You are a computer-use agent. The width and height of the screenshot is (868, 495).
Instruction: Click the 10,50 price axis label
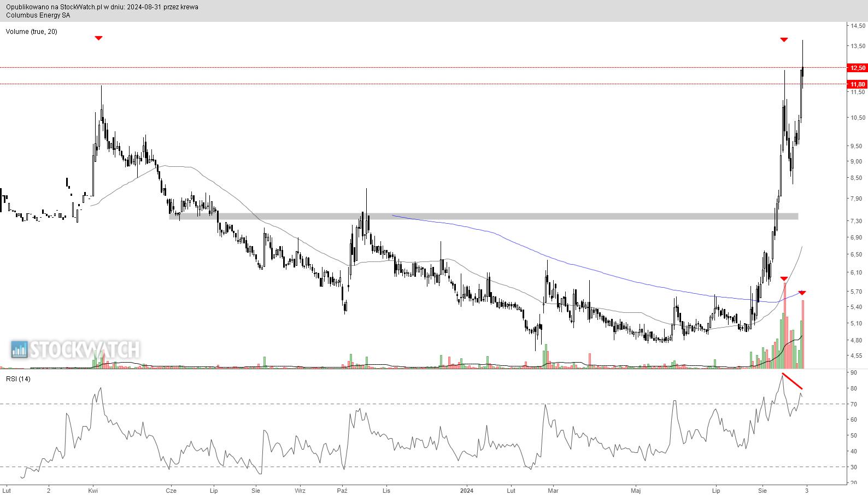point(858,118)
